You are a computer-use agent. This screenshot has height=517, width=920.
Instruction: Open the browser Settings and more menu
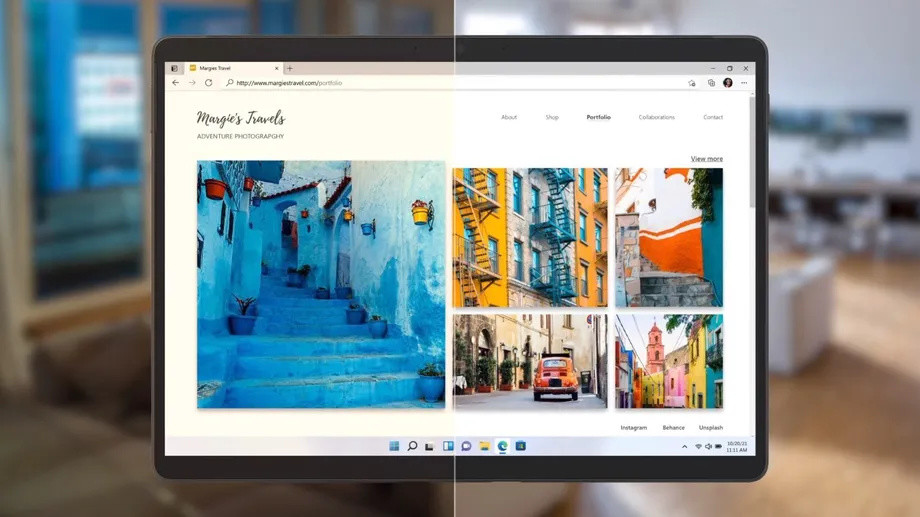click(x=744, y=83)
